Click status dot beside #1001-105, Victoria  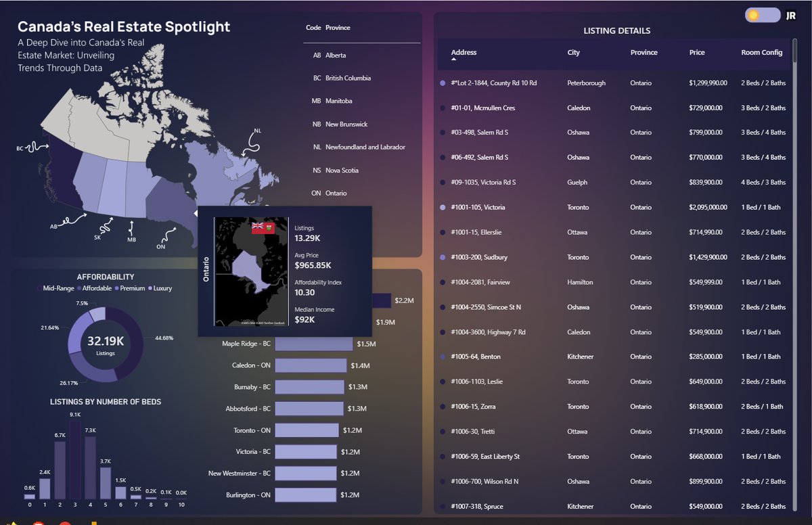click(x=443, y=207)
